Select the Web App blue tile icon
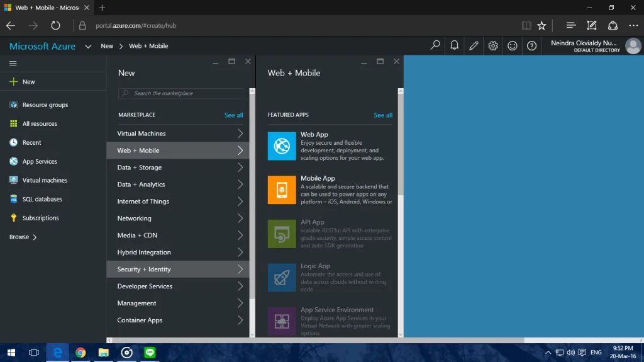Viewport: 644px width, 362px height. (282, 146)
